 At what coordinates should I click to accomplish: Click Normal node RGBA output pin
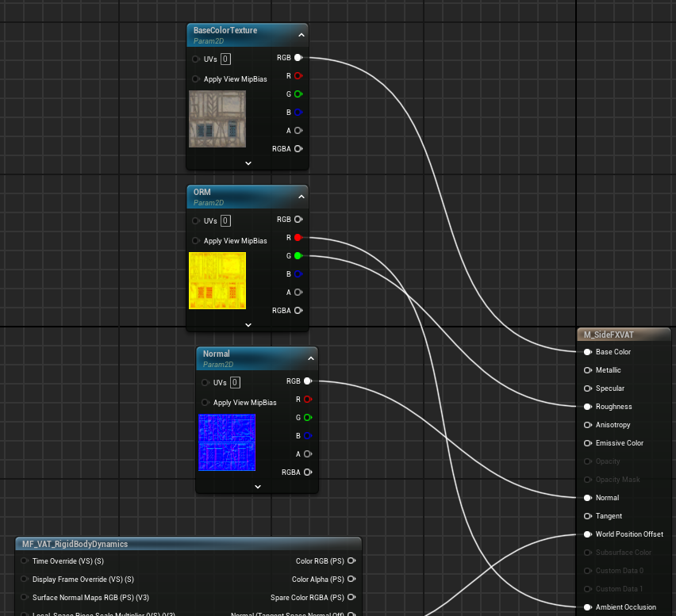[x=308, y=473]
